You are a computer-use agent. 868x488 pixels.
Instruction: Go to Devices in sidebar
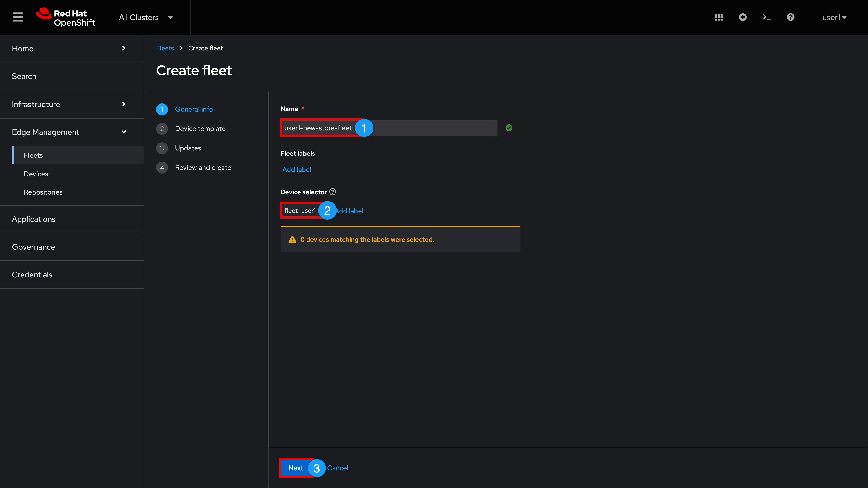(x=78, y=174)
